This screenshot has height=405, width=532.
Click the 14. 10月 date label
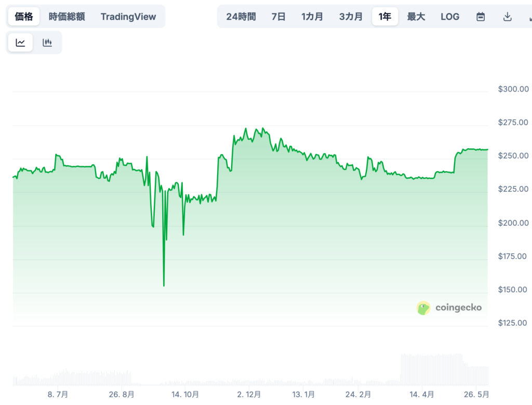tap(185, 395)
